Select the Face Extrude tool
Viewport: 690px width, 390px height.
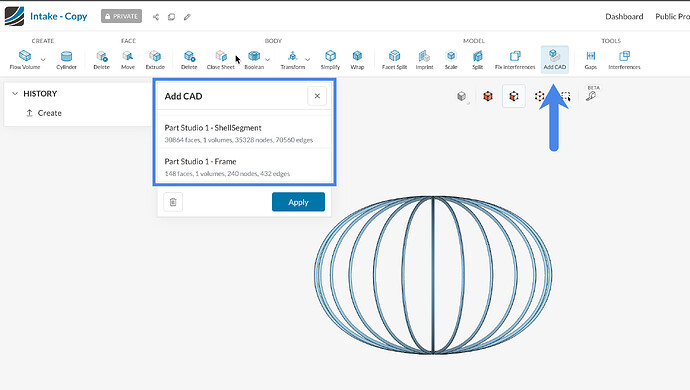(x=155, y=59)
